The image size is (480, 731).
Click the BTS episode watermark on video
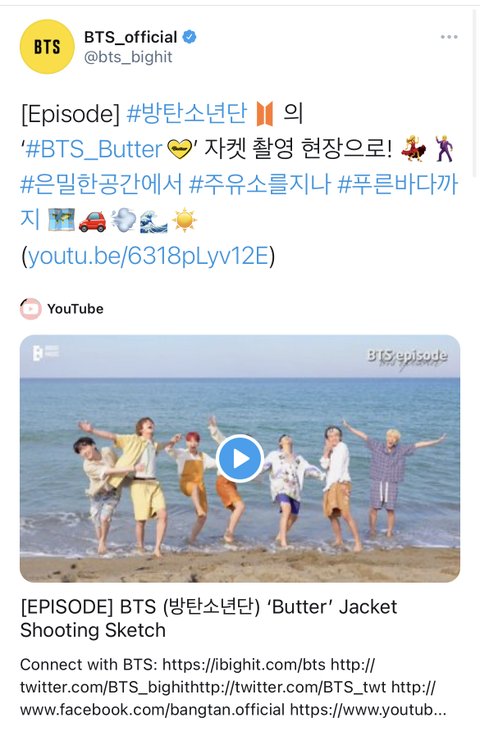pos(407,357)
